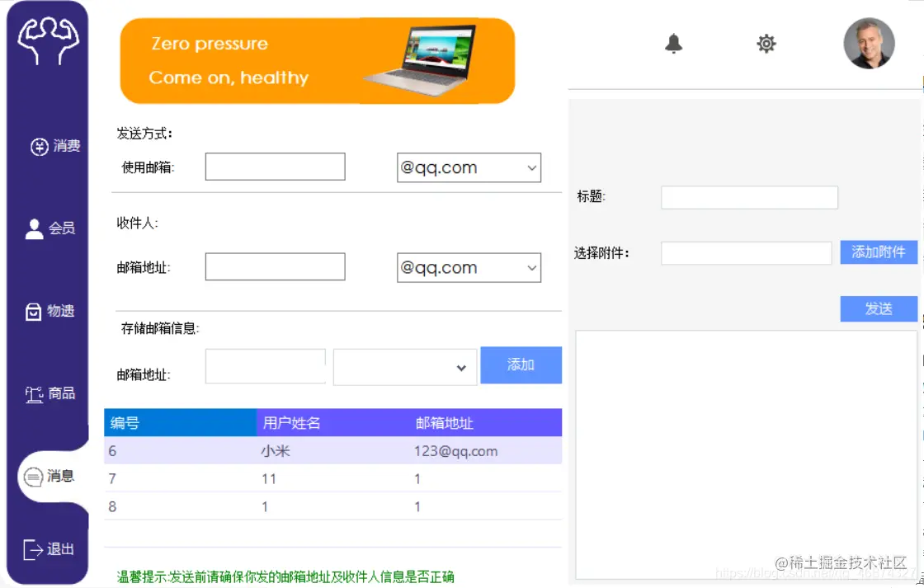Open the settings gear icon
The width and height of the screenshot is (924, 588).
pos(766,44)
